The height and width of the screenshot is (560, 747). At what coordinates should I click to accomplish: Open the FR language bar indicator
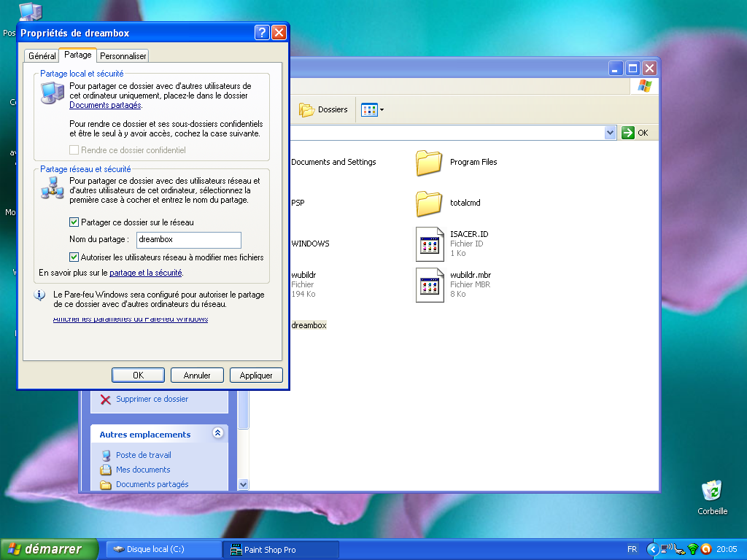[632, 549]
